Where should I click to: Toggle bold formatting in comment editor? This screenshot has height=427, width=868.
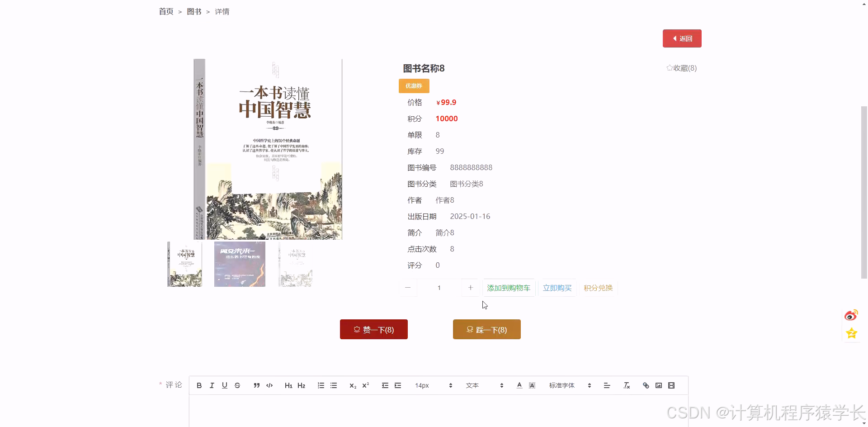[x=199, y=385]
